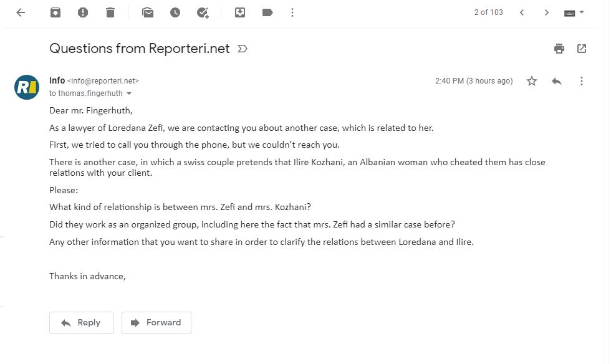Snooze email with clock icon
Screen dimensions: 611x364
pos(175,12)
